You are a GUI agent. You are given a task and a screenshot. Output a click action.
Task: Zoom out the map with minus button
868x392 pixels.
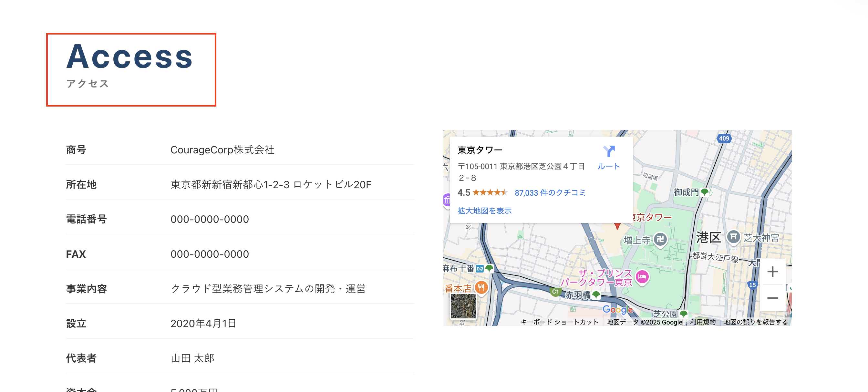tap(772, 298)
